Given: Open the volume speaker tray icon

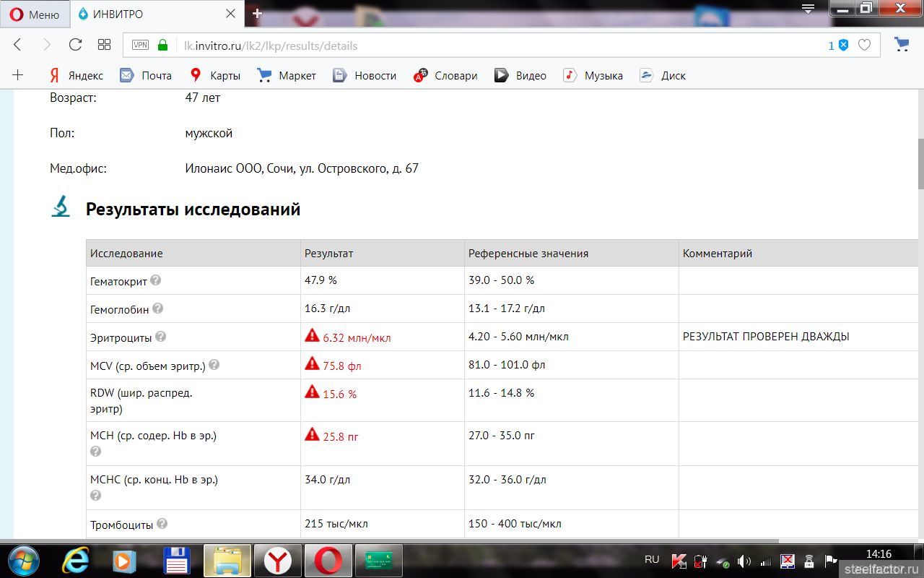Looking at the screenshot, I should (744, 561).
